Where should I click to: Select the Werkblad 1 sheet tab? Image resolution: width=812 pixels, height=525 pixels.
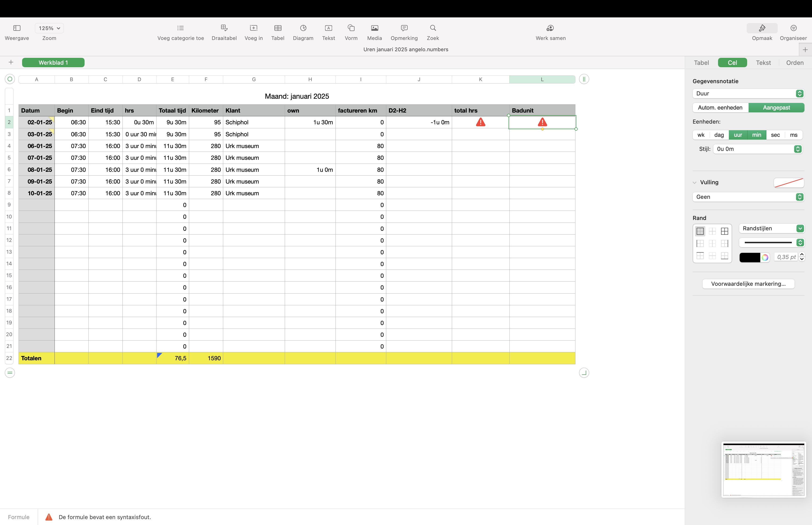click(x=53, y=63)
